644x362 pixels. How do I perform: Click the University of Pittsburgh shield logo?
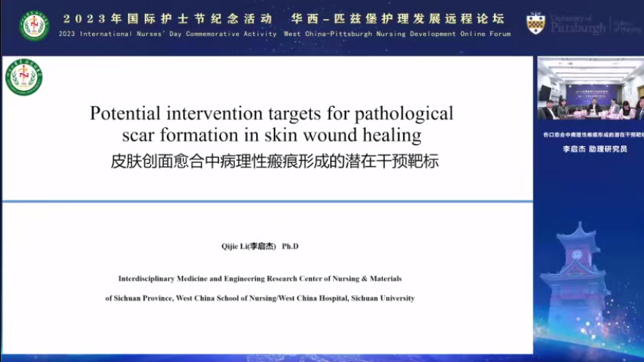(x=536, y=23)
